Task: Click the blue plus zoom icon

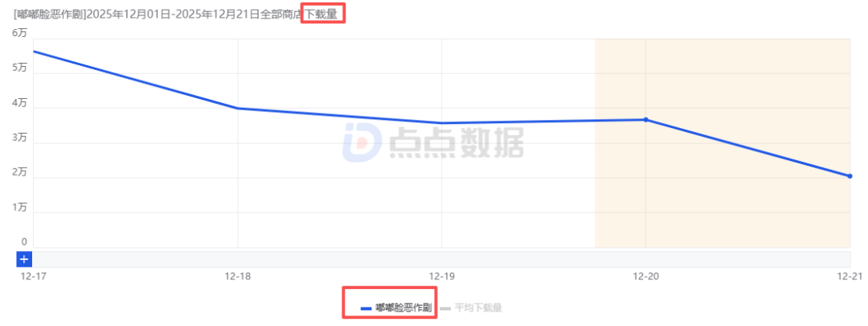Action: [x=25, y=259]
